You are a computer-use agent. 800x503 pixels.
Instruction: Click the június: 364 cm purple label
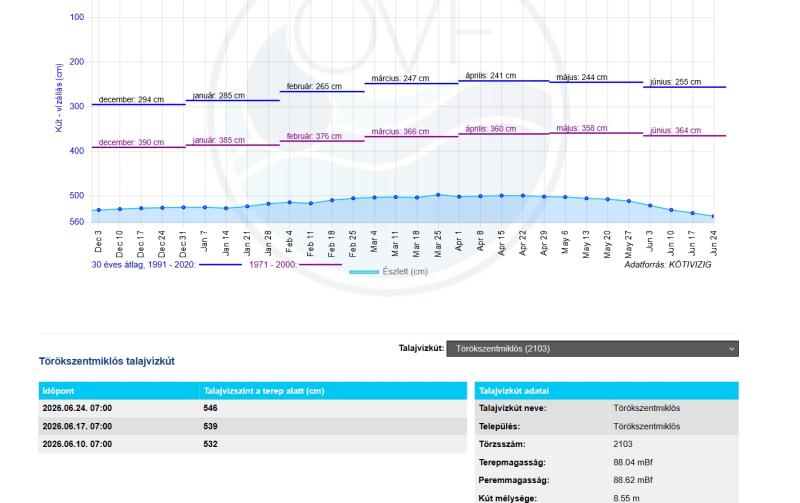(676, 130)
